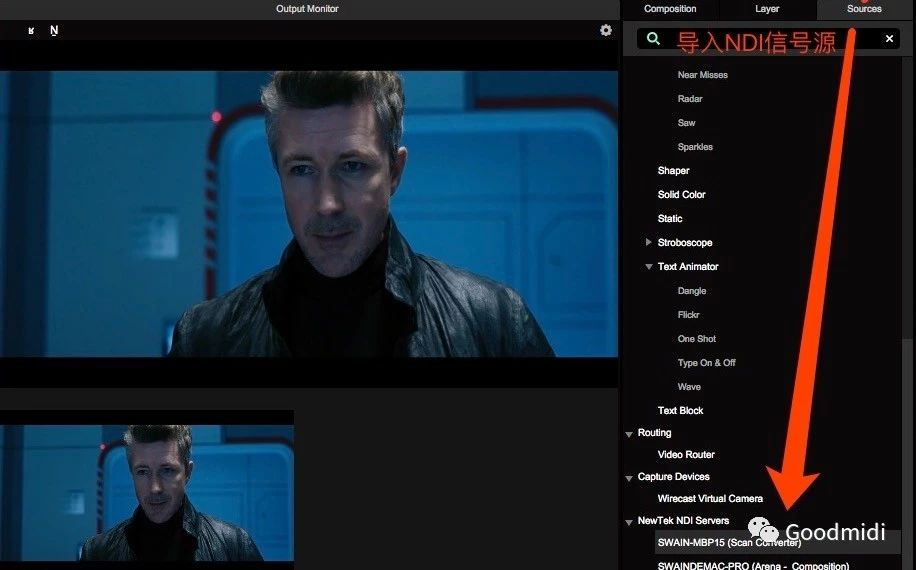Select the Type On & Off preset
The height and width of the screenshot is (570, 916).
pos(707,363)
